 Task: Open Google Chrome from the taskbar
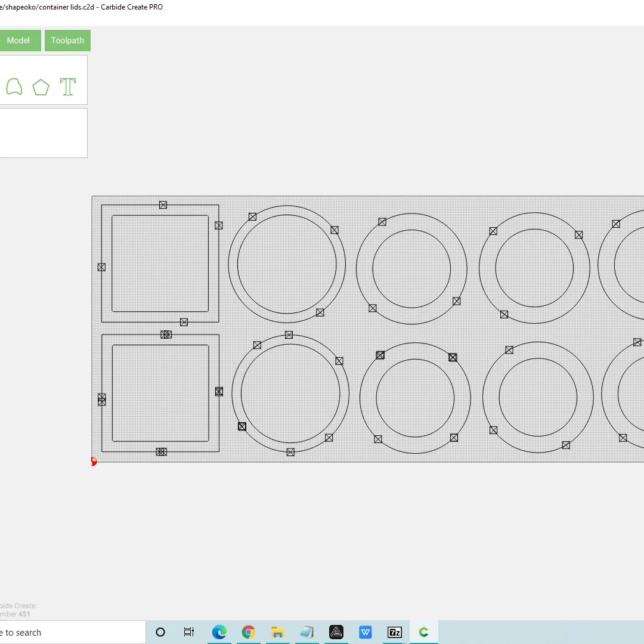pyautogui.click(x=248, y=632)
